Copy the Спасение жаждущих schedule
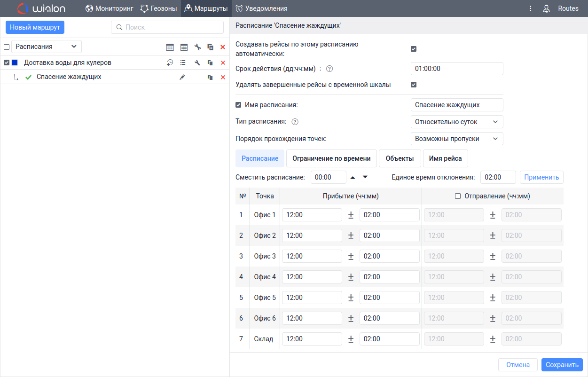 [210, 77]
